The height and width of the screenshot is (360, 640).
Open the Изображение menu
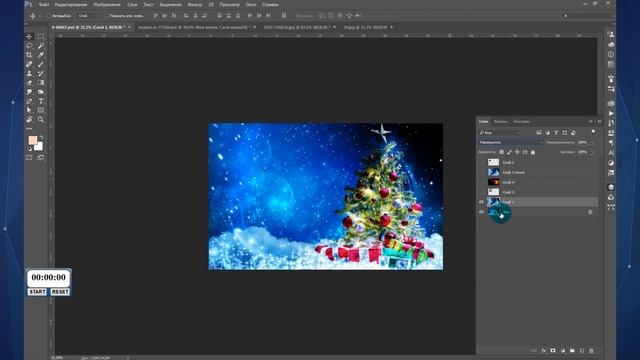coord(107,4)
